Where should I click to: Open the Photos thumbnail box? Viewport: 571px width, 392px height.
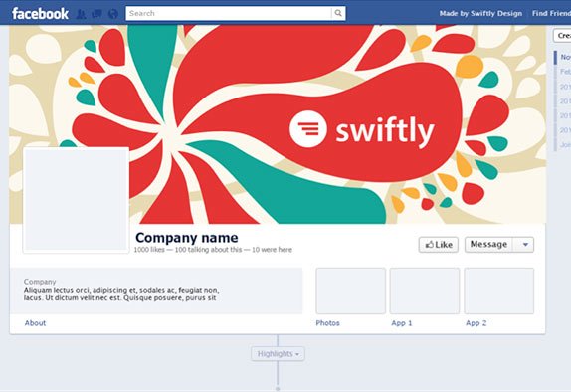pyautogui.click(x=351, y=291)
